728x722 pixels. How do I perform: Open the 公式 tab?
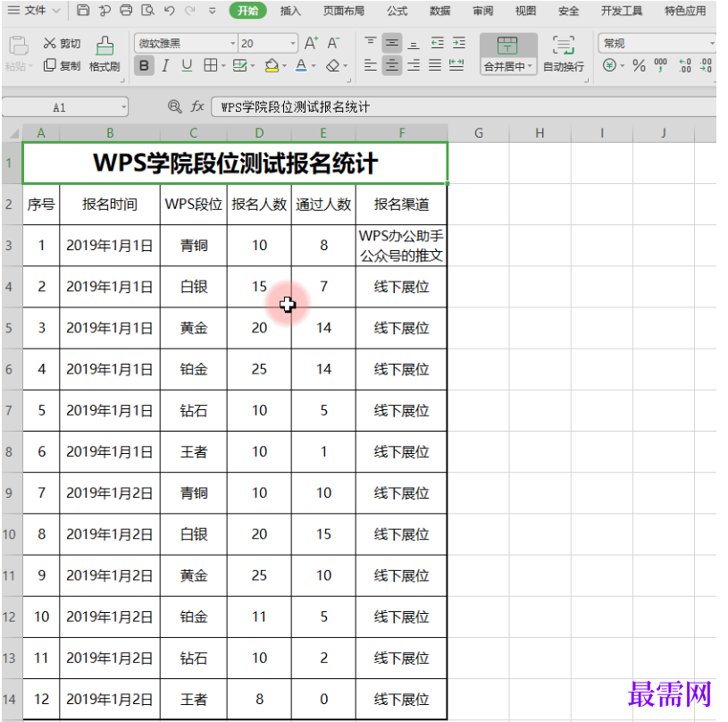point(397,11)
